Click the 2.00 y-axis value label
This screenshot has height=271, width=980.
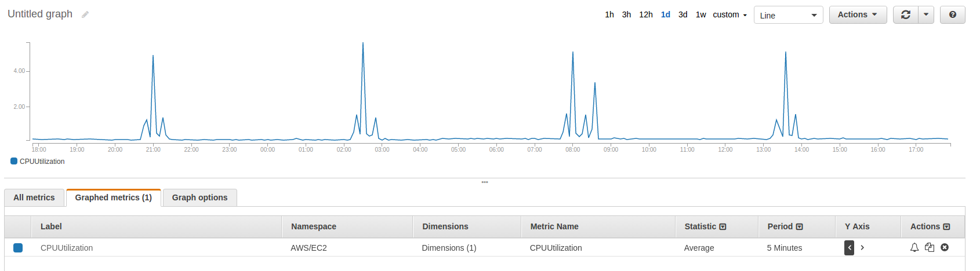(19, 107)
